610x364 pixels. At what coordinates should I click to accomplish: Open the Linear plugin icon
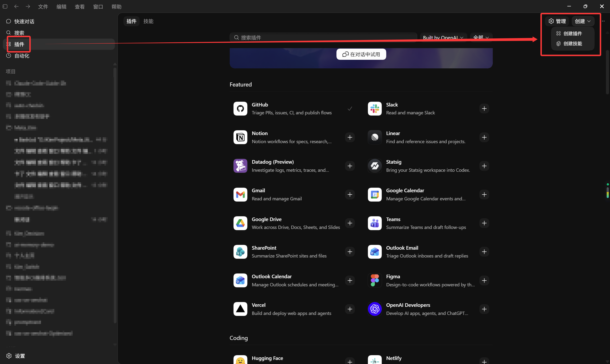click(x=375, y=137)
